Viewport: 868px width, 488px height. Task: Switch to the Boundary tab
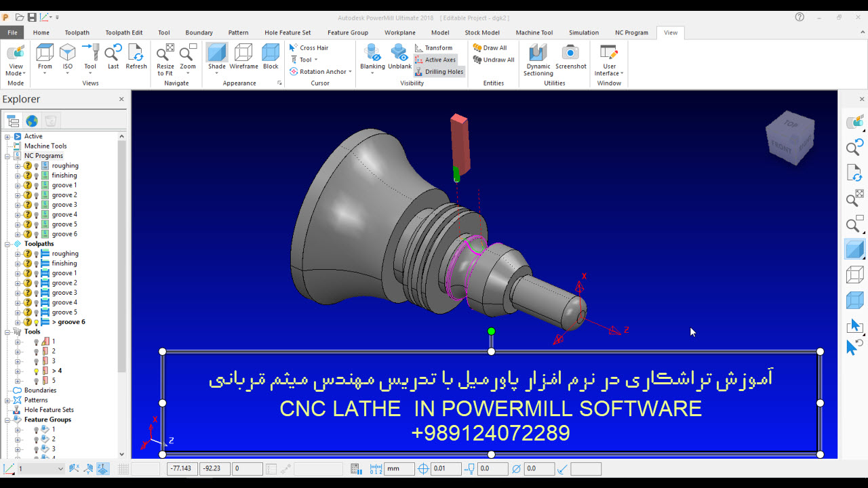(199, 33)
